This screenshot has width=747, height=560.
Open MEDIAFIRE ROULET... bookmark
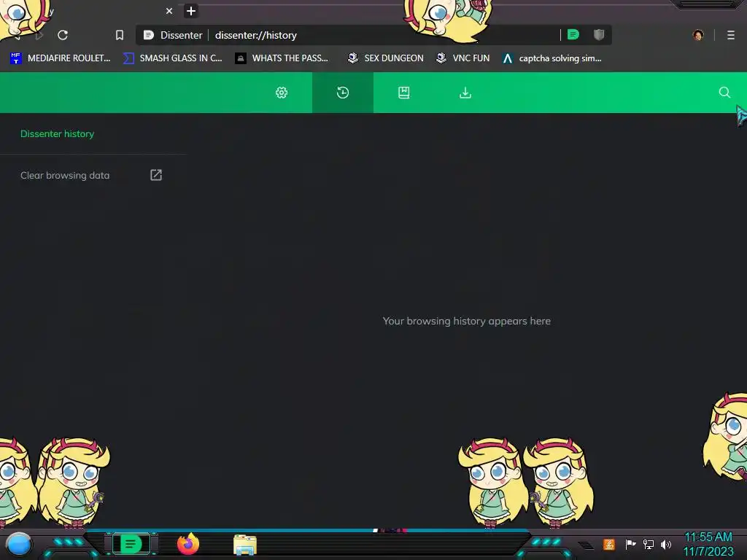pos(60,58)
